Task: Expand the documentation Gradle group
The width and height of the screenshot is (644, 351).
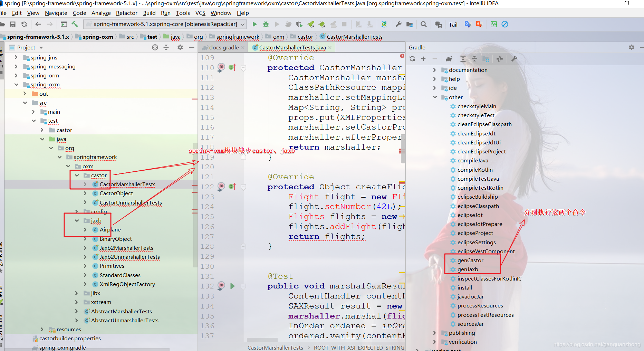Action: [x=435, y=70]
